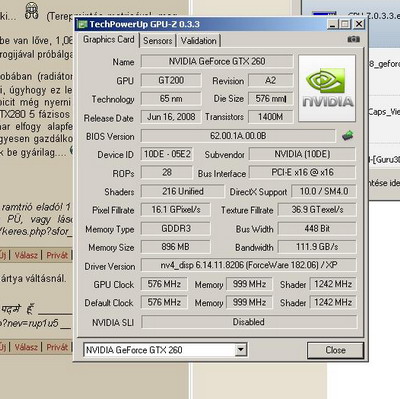Click the NVIDIA logo image
400x399 pixels.
click(x=327, y=88)
